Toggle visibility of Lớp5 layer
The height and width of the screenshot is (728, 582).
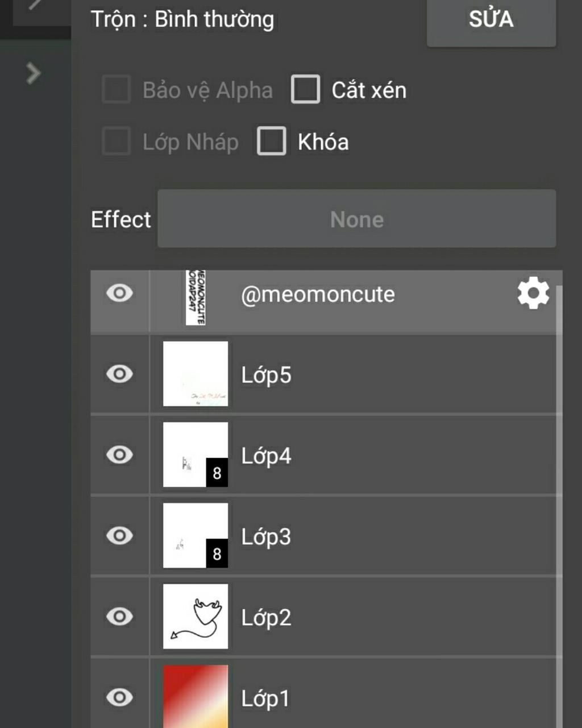119,374
